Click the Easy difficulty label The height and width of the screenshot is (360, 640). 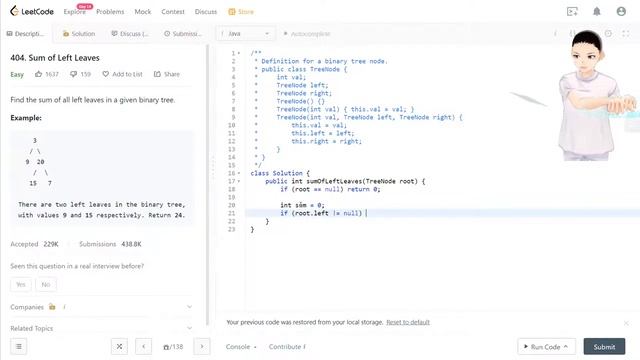click(17, 74)
